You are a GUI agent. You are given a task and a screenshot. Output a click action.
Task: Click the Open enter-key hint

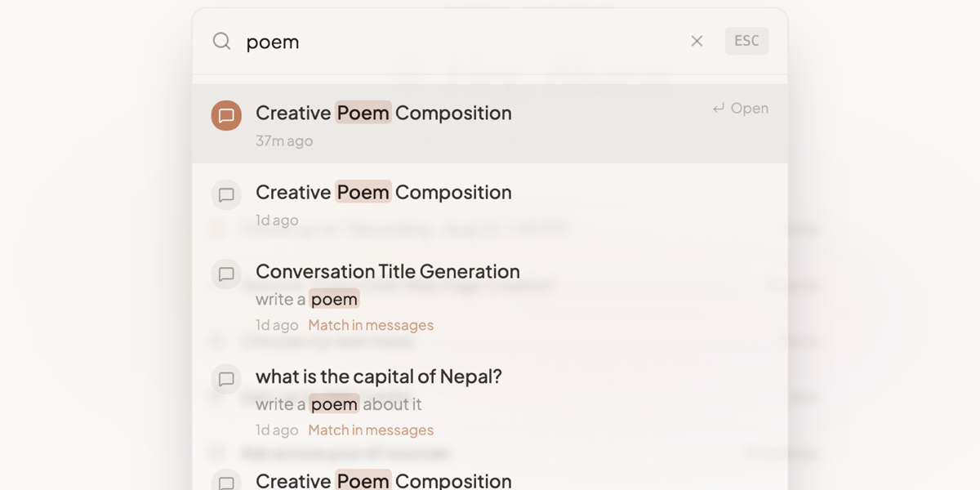pos(740,108)
